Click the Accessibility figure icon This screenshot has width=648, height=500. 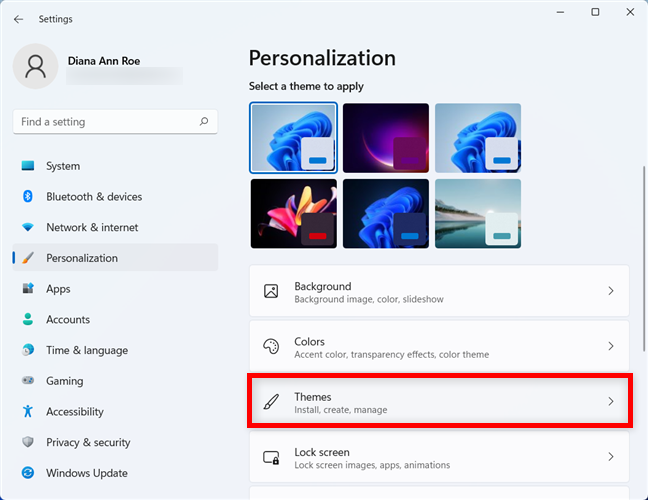pyautogui.click(x=28, y=411)
